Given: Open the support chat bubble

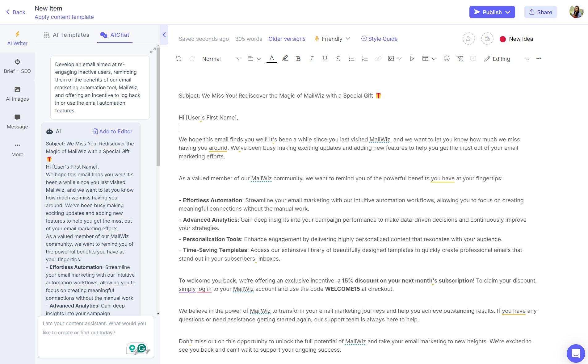Looking at the screenshot, I should pos(576,353).
